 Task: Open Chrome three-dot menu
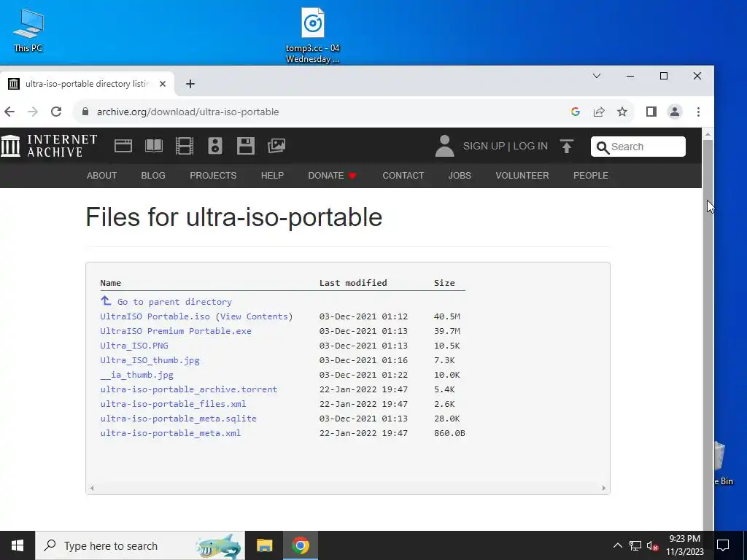coord(698,112)
